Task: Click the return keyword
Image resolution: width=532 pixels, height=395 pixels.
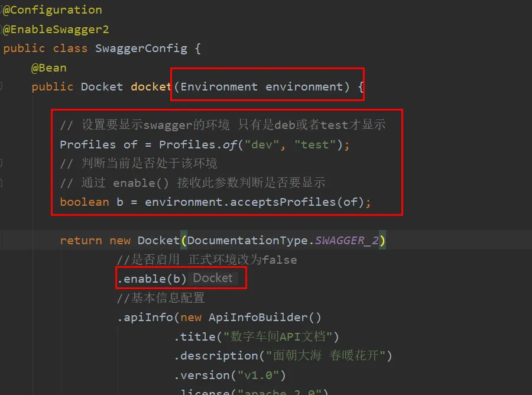Action: tap(81, 241)
